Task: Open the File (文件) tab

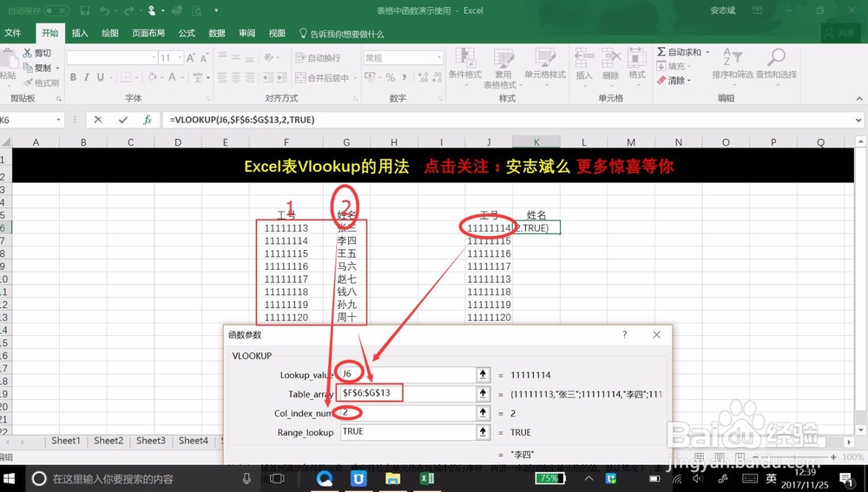Action: [x=13, y=33]
